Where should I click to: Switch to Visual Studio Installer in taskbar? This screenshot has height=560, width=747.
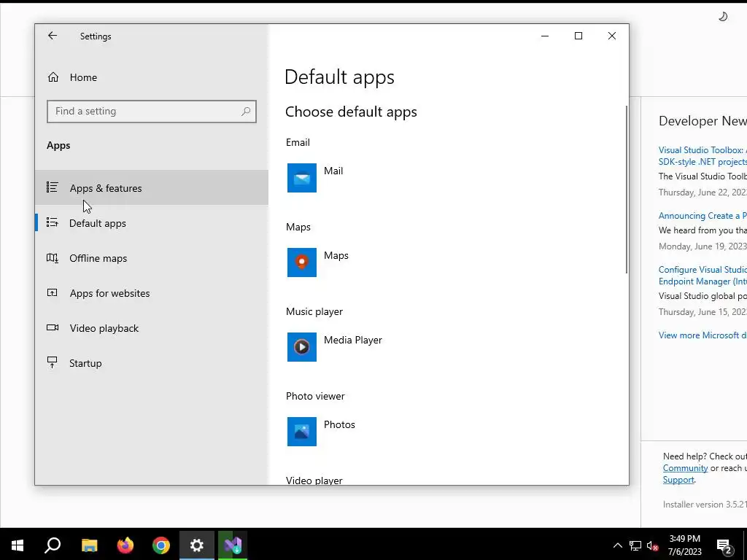tap(233, 545)
